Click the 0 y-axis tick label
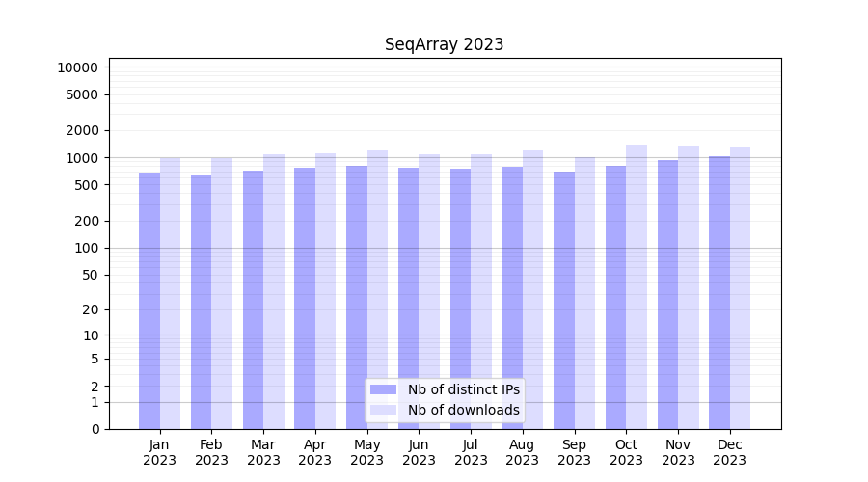Screen dimensions: 868x482 [95, 429]
